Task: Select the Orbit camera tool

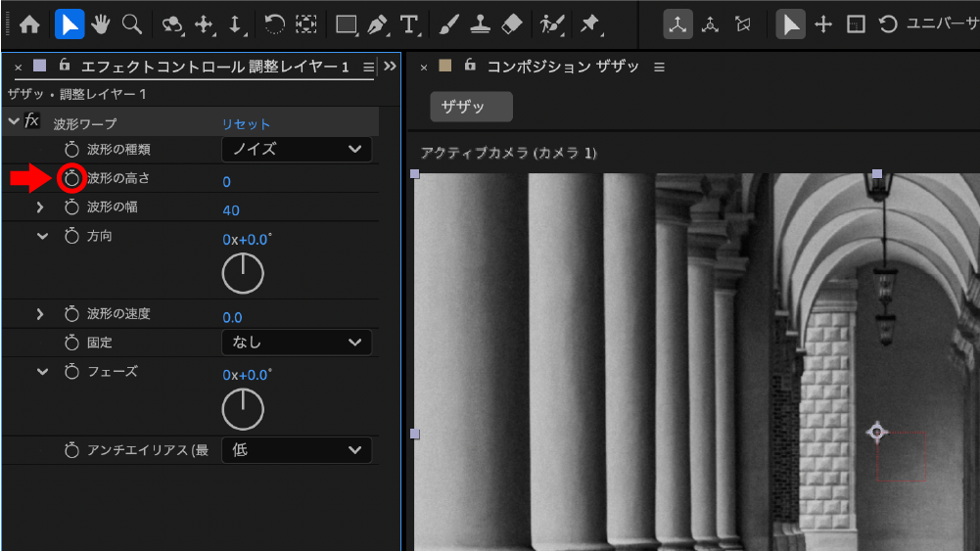Action: point(172,25)
